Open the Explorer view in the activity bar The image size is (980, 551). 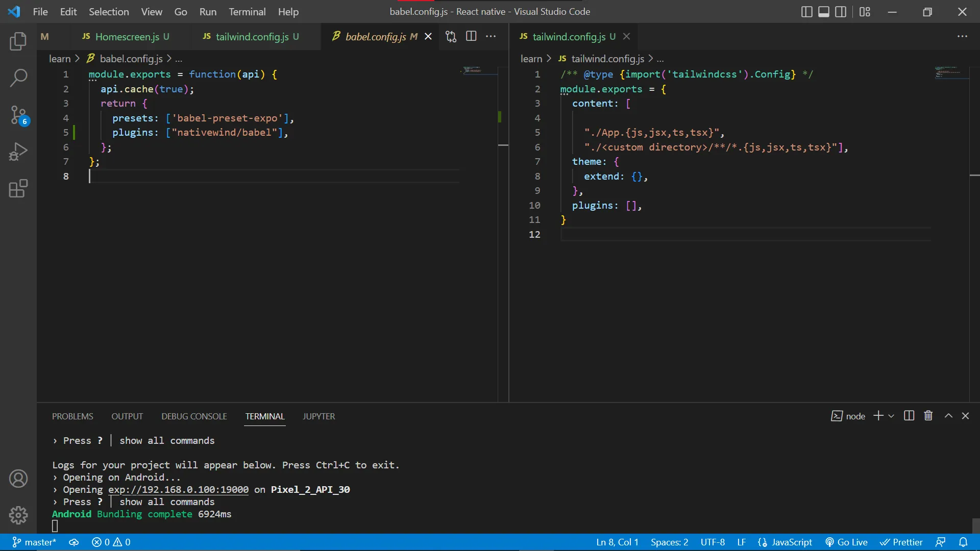[18, 41]
